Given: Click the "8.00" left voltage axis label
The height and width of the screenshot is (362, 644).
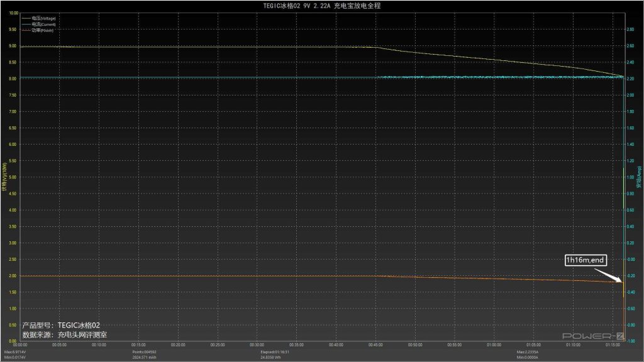Looking at the screenshot, I should coord(13,79).
